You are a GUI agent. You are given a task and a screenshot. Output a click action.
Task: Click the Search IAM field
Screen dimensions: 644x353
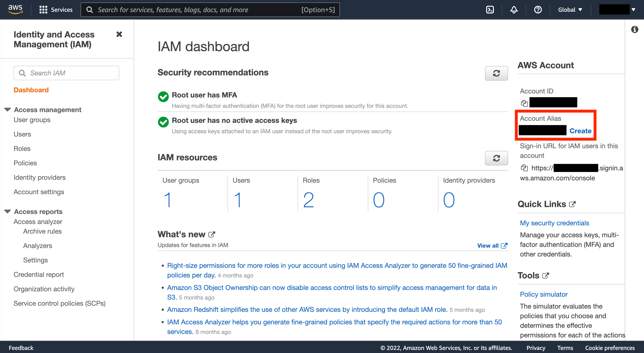pos(66,73)
